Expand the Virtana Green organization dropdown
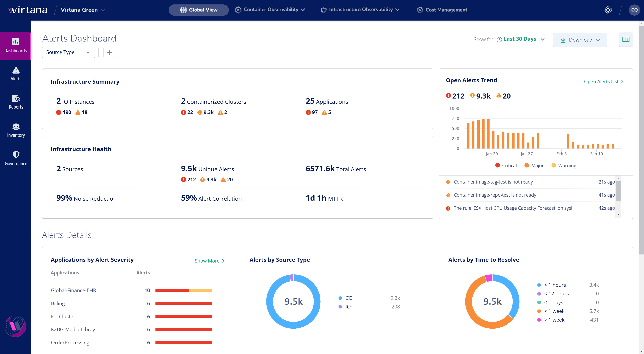 coord(83,10)
